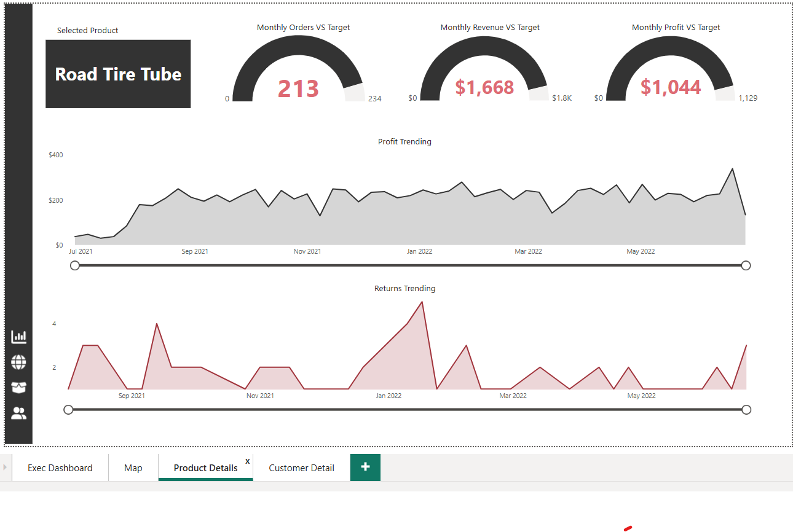Image resolution: width=793 pixels, height=532 pixels.
Task: Open the globe map icon in sidebar
Action: (x=19, y=362)
